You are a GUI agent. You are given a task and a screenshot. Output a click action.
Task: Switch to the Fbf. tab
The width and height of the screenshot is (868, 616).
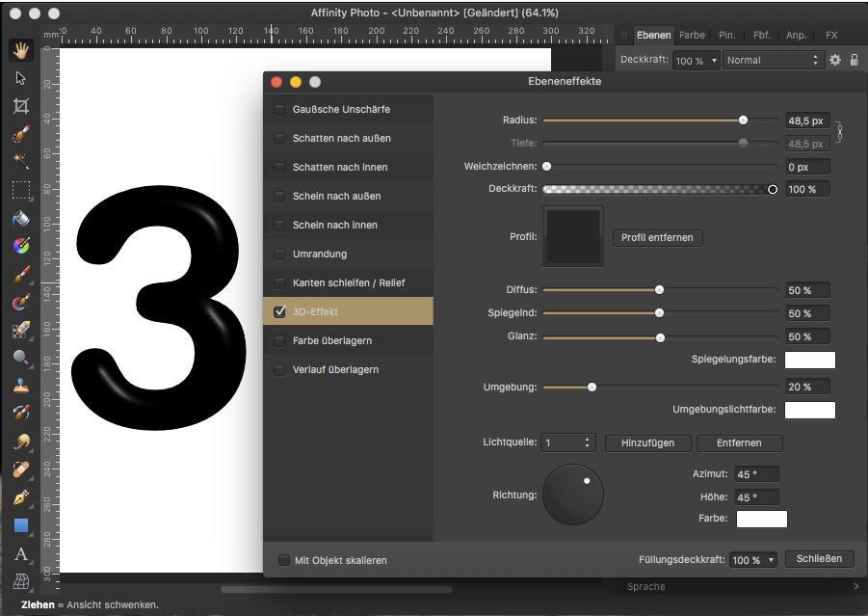click(x=762, y=35)
